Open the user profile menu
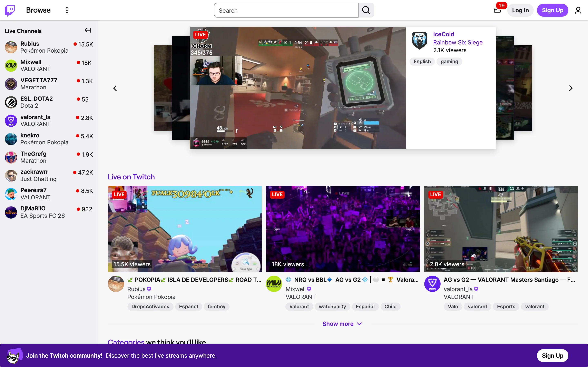 pos(578,10)
